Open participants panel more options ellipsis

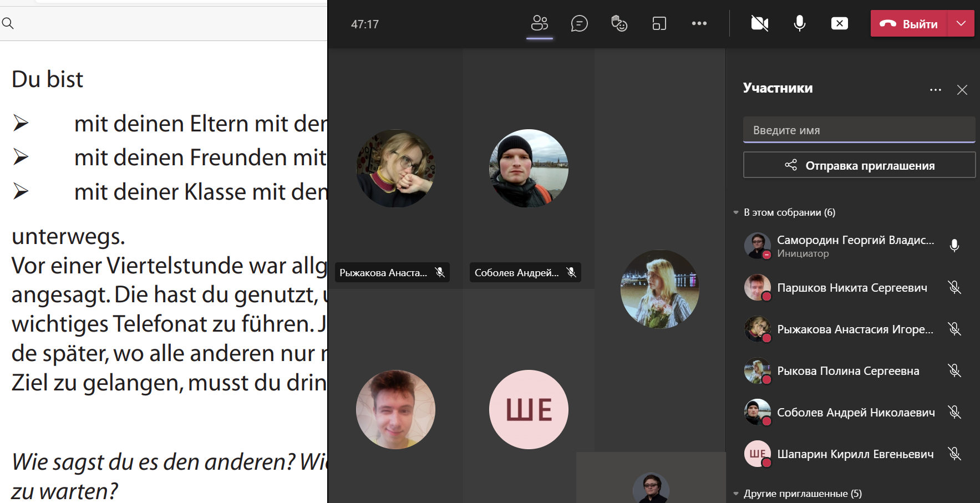click(935, 90)
